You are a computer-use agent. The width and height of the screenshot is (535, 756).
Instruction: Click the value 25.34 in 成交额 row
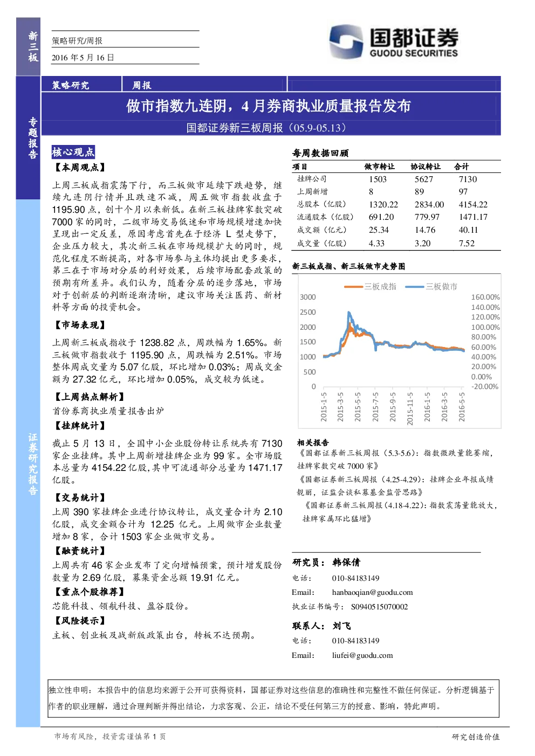tap(380, 230)
